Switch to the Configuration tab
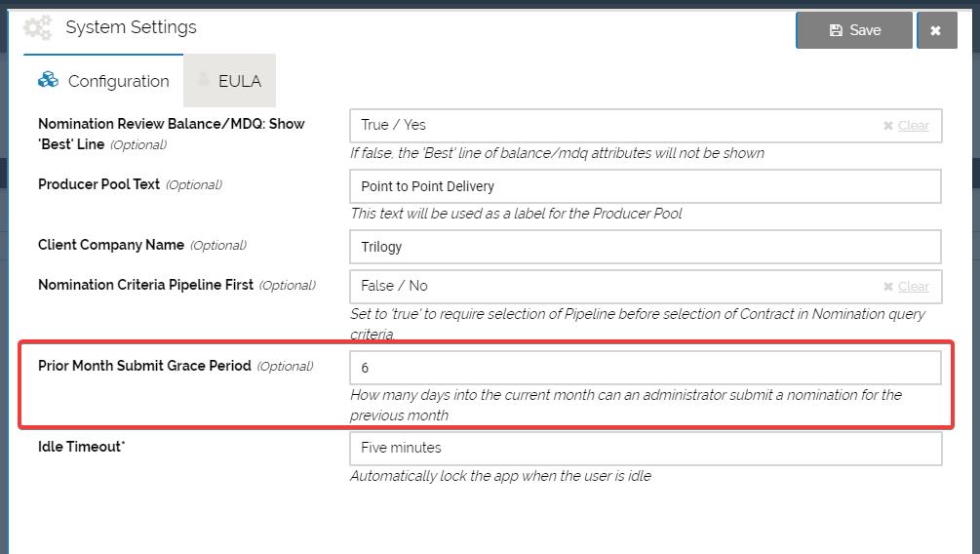 (103, 81)
